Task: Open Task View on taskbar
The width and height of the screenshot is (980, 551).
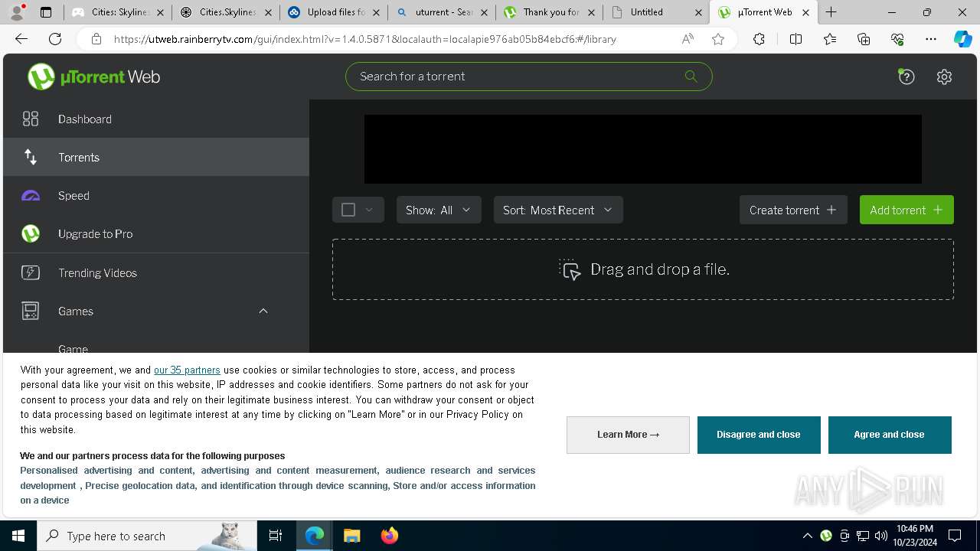Action: coord(276,536)
